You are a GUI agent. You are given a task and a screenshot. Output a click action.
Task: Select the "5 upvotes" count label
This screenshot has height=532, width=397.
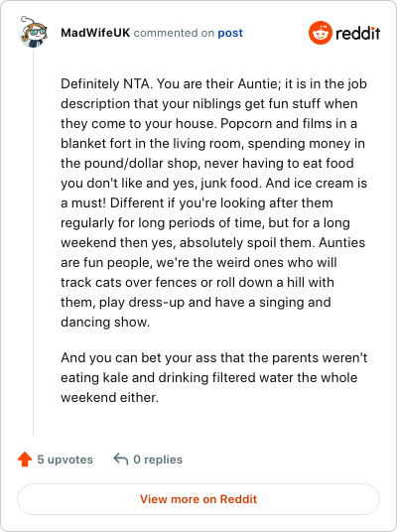click(65, 460)
